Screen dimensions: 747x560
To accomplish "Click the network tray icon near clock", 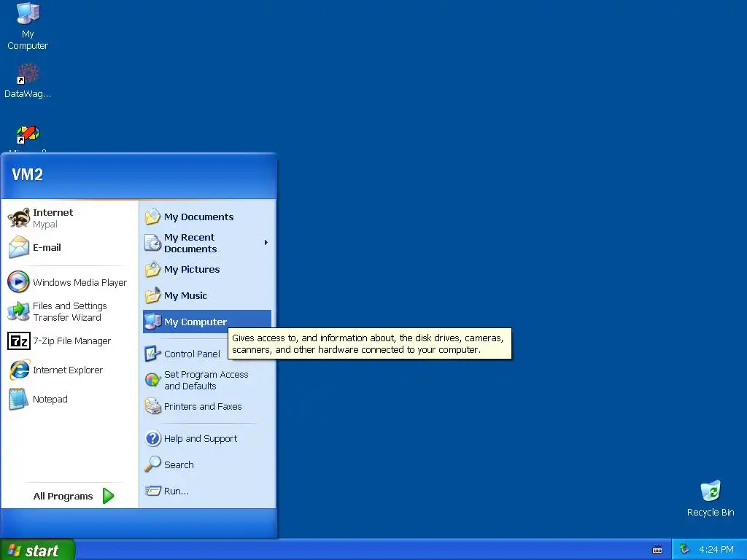I will coord(684,549).
